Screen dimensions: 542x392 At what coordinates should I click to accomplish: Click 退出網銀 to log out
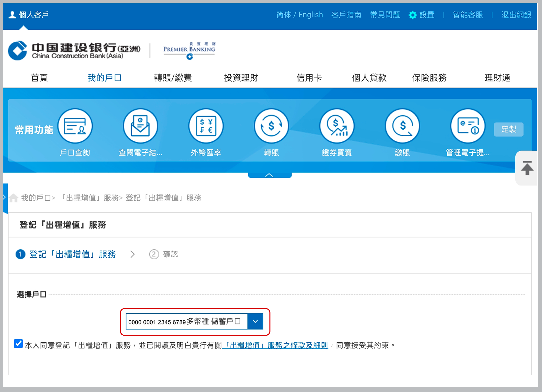point(516,15)
